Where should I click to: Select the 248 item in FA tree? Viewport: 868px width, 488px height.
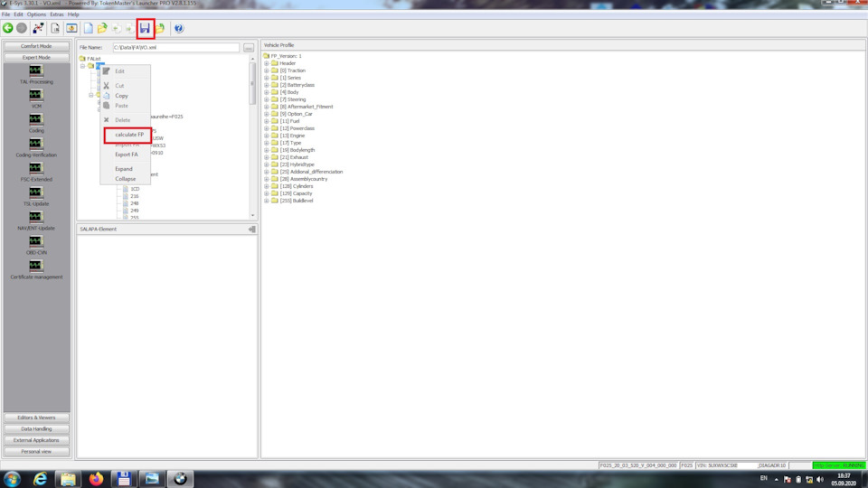coord(135,203)
